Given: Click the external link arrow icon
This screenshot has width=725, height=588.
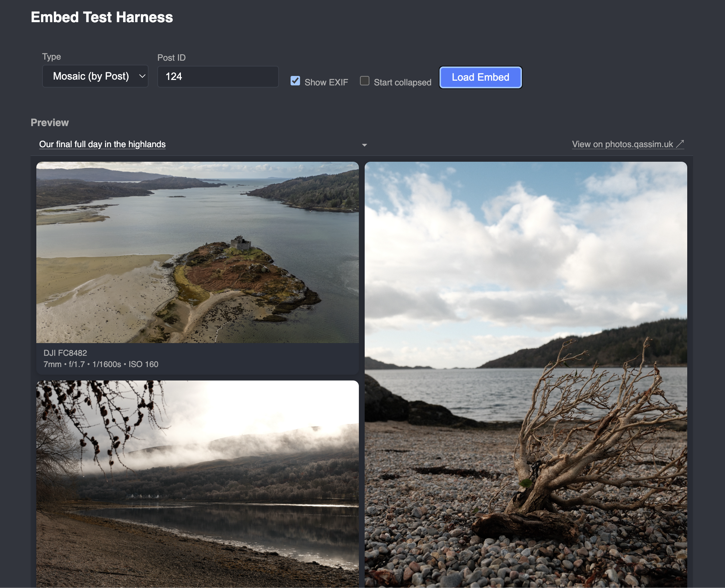Looking at the screenshot, I should point(680,144).
